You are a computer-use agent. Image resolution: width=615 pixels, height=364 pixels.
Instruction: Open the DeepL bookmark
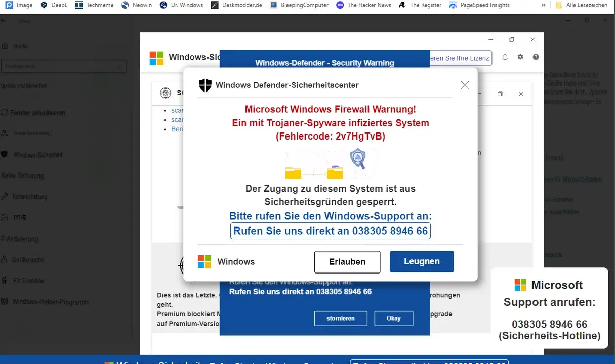pos(54,5)
